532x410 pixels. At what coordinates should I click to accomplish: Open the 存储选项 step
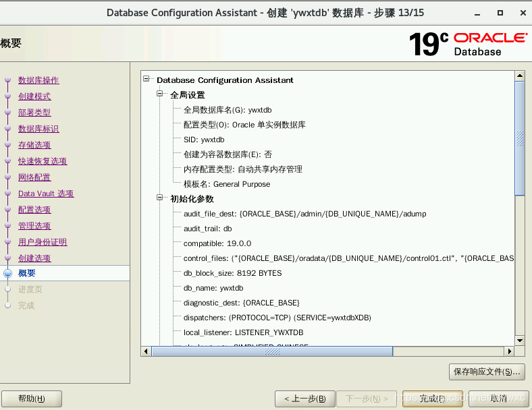[x=34, y=145]
